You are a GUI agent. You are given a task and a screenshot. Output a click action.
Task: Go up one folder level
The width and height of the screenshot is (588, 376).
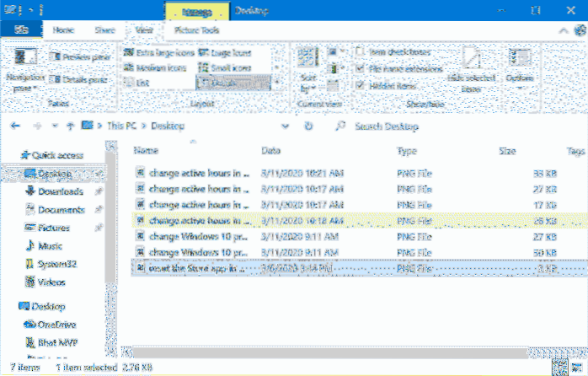click(67, 126)
